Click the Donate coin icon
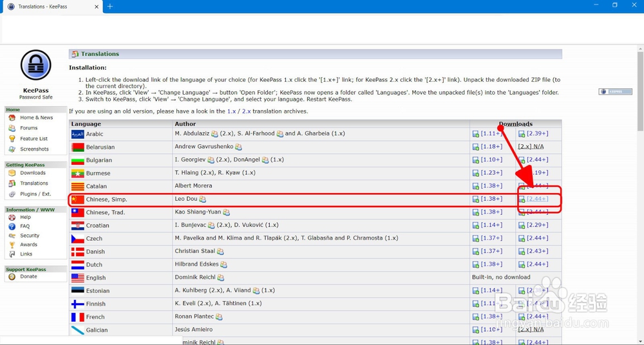Image resolution: width=644 pixels, height=345 pixels. (12, 276)
